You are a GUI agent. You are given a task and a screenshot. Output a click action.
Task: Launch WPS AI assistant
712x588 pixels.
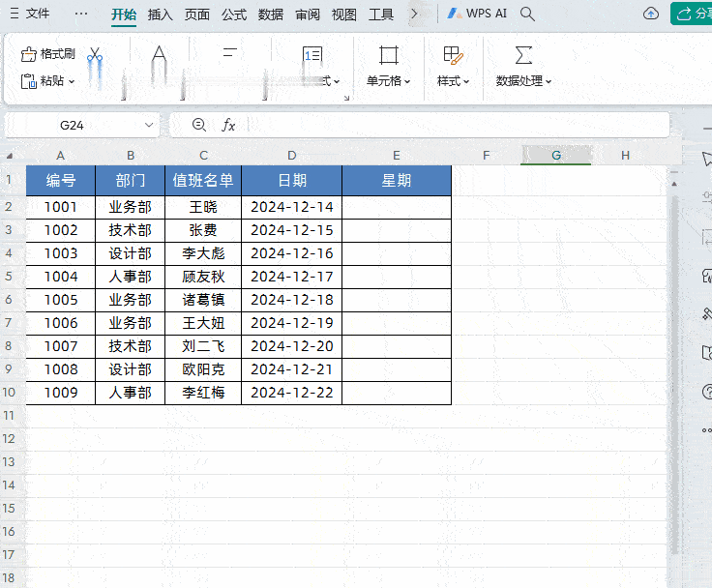476,14
